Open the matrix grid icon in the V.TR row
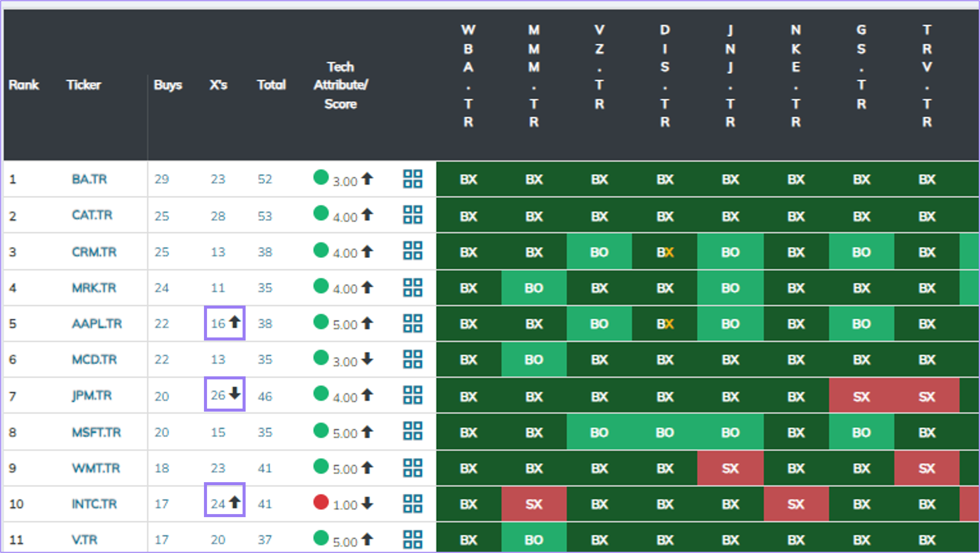This screenshot has height=553, width=980. [412, 540]
